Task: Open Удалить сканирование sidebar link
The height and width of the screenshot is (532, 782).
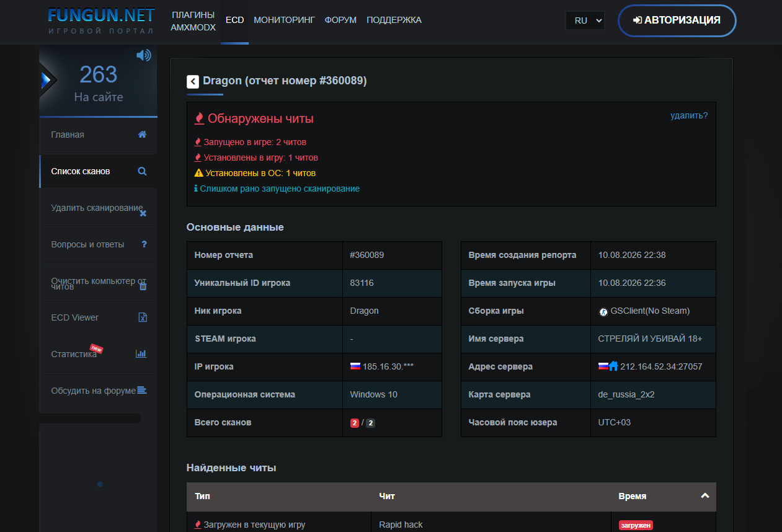Action: [98, 208]
